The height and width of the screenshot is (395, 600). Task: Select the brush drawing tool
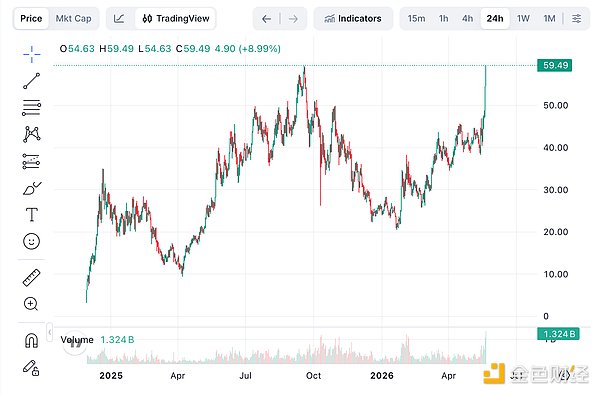point(32,188)
